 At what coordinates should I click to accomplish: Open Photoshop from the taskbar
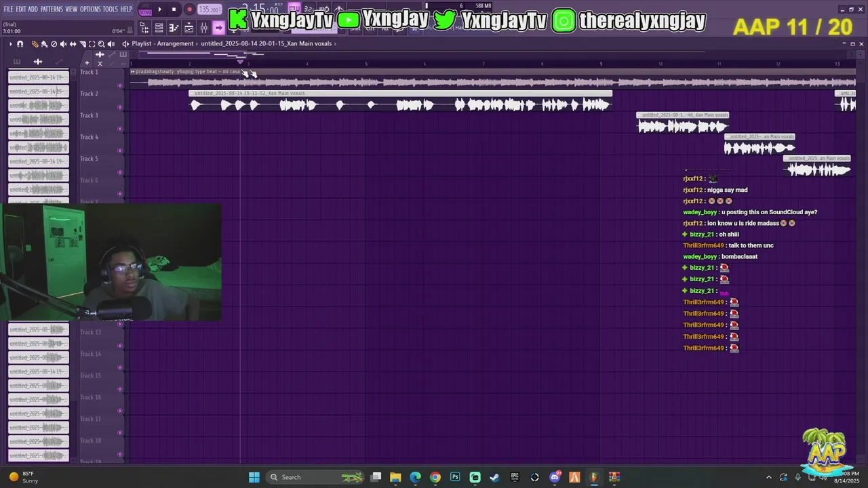tap(455, 477)
